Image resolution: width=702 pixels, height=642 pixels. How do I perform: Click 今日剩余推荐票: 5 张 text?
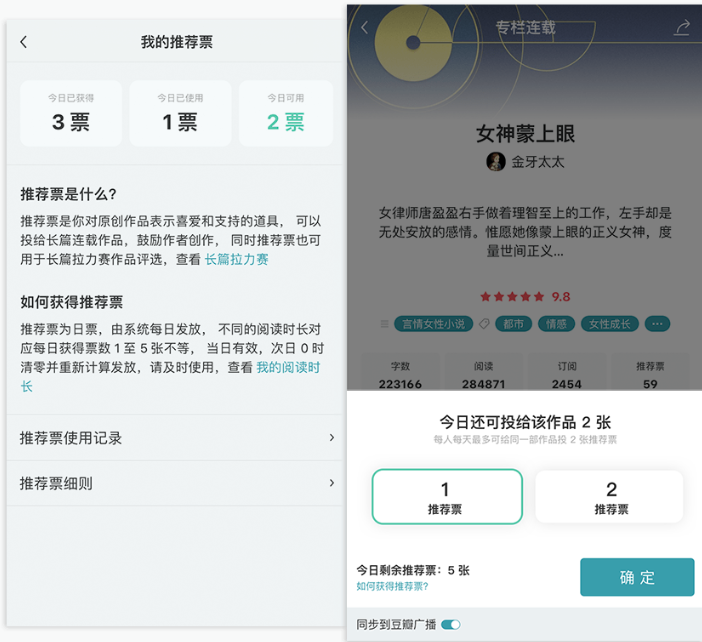click(413, 570)
